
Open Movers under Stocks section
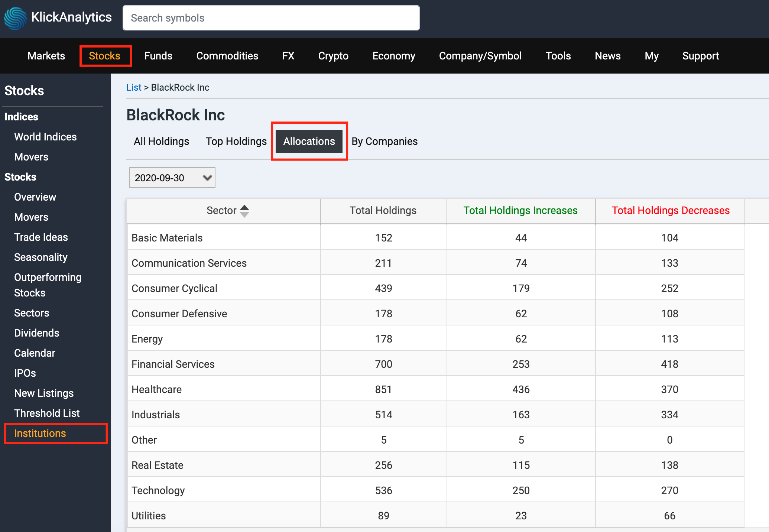(x=31, y=217)
